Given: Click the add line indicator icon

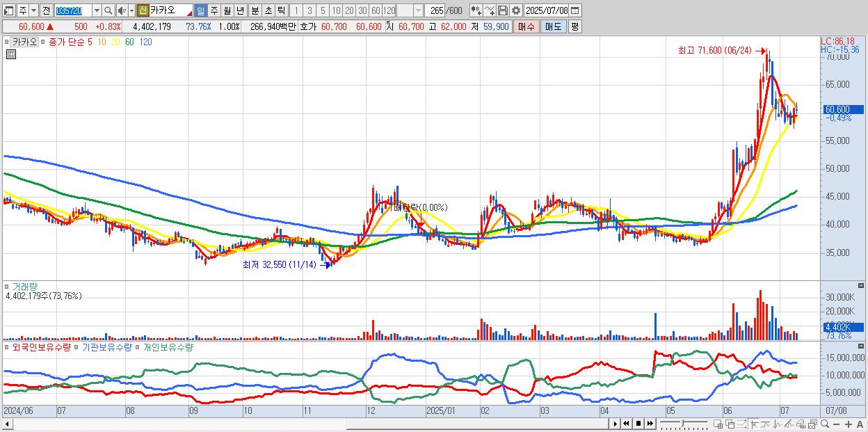Looking at the screenshot, I should click(490, 10).
